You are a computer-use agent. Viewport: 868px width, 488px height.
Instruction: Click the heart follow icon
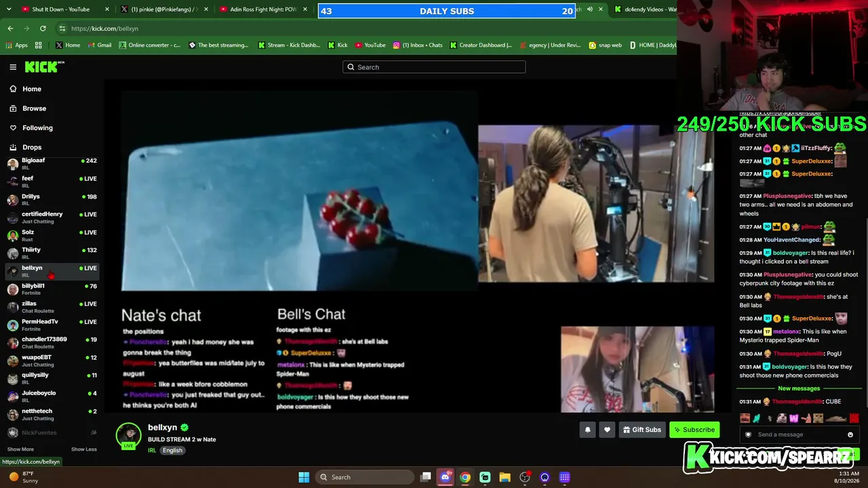coord(607,430)
